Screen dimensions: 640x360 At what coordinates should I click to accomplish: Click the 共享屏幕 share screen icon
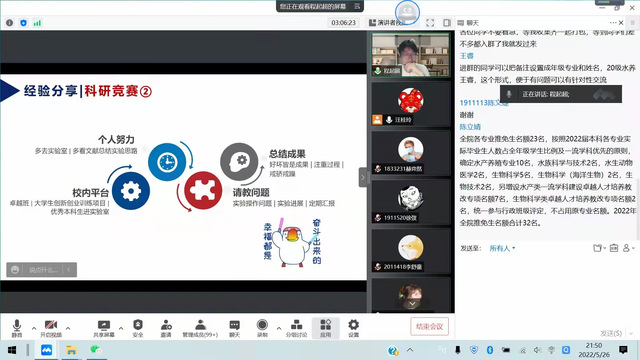pyautogui.click(x=104, y=328)
